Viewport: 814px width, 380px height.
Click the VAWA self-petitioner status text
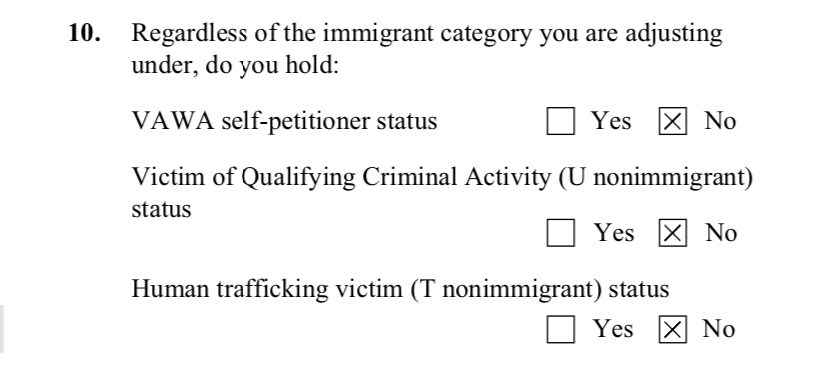[284, 122]
